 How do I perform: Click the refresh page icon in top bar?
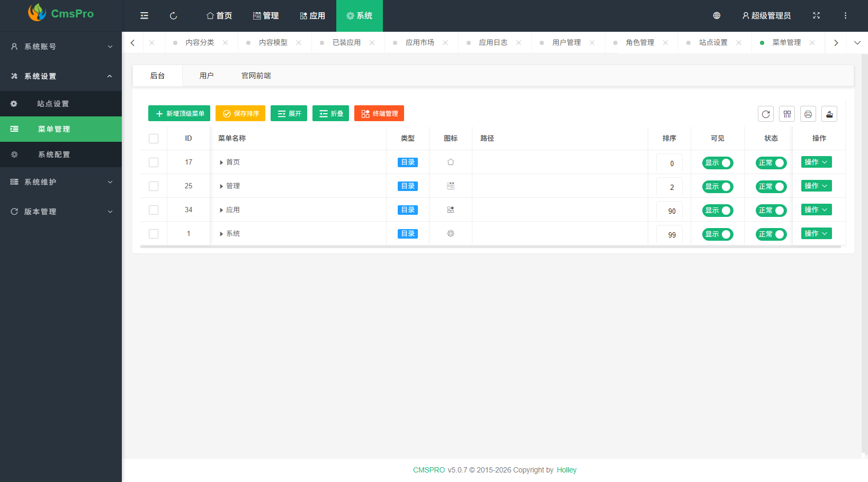click(173, 16)
